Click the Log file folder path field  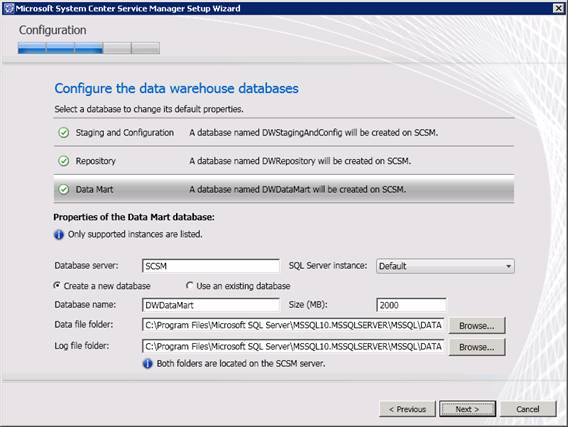(x=293, y=347)
